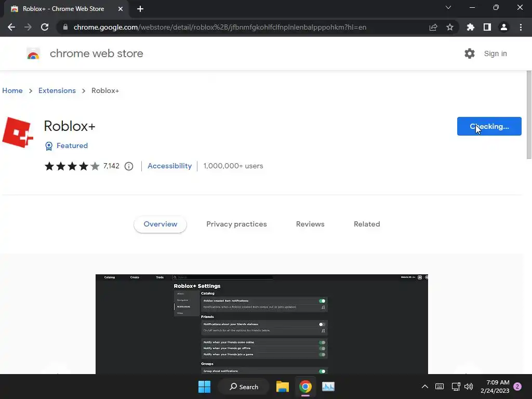Switch to the Reviews tab
This screenshot has height=399, width=532.
pos(310,224)
